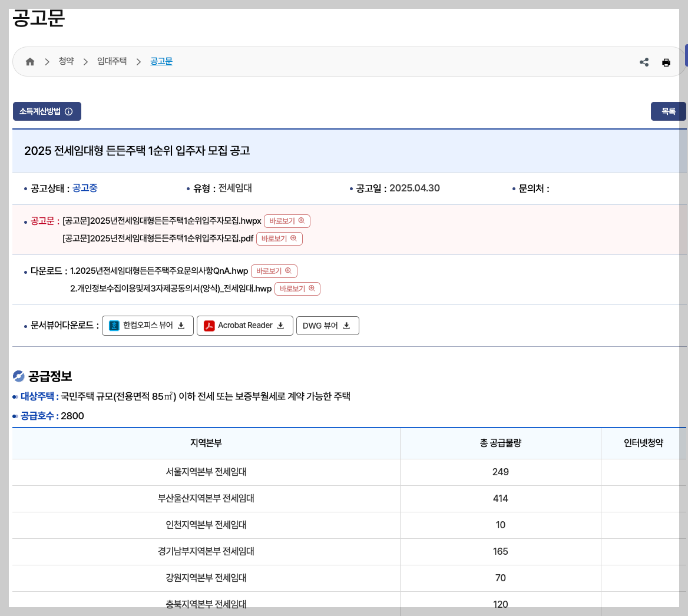Click the share icon at top right

(644, 62)
